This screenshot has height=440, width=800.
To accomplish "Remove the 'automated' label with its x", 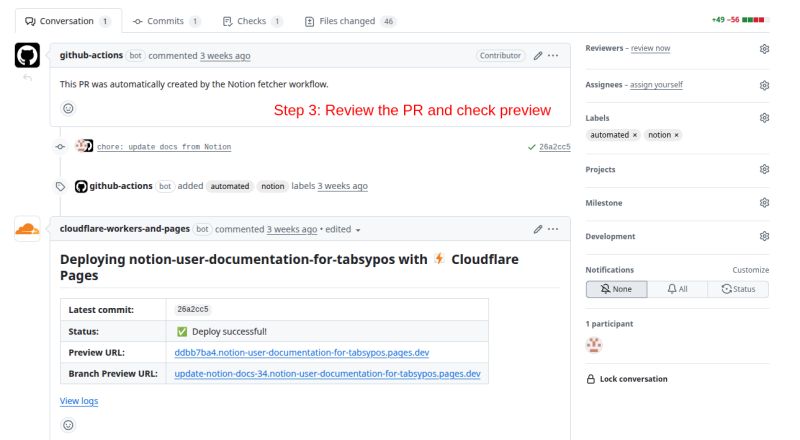I will tap(635, 135).
